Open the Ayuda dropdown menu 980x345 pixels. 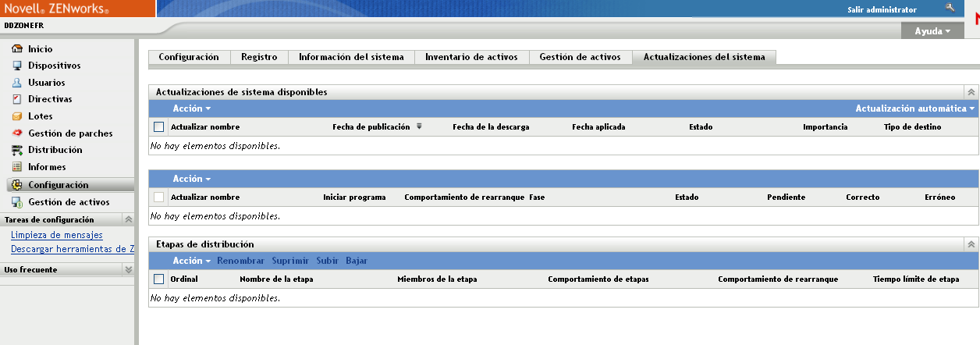932,31
